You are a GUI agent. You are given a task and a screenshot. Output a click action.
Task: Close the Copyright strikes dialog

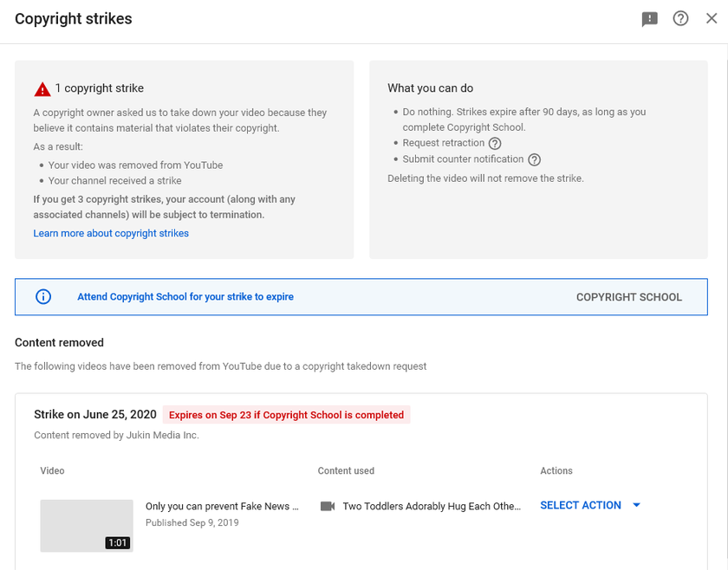click(x=712, y=18)
